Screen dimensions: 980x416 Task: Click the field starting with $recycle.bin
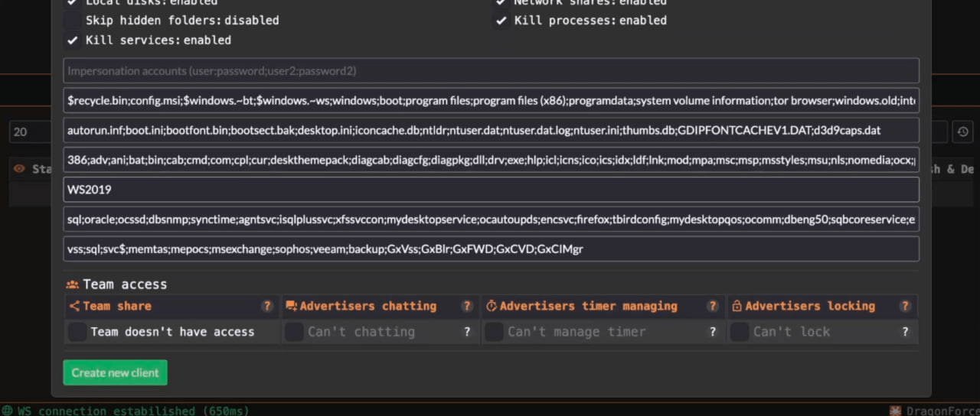[491, 100]
